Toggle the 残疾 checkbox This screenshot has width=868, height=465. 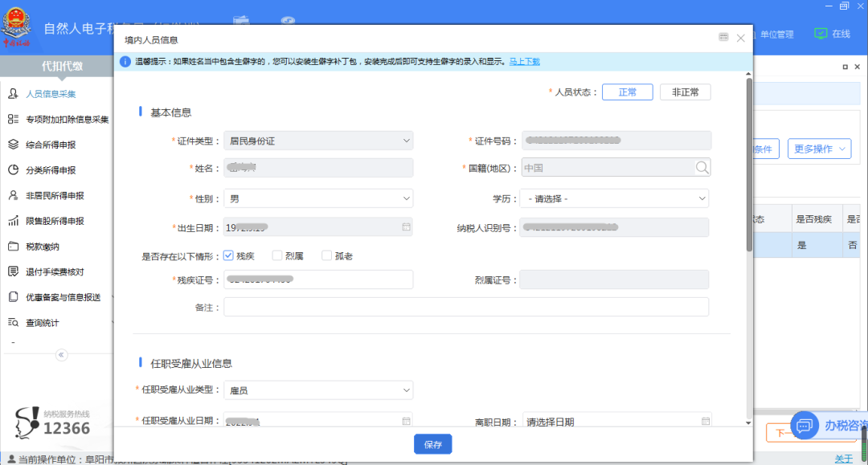click(x=228, y=255)
